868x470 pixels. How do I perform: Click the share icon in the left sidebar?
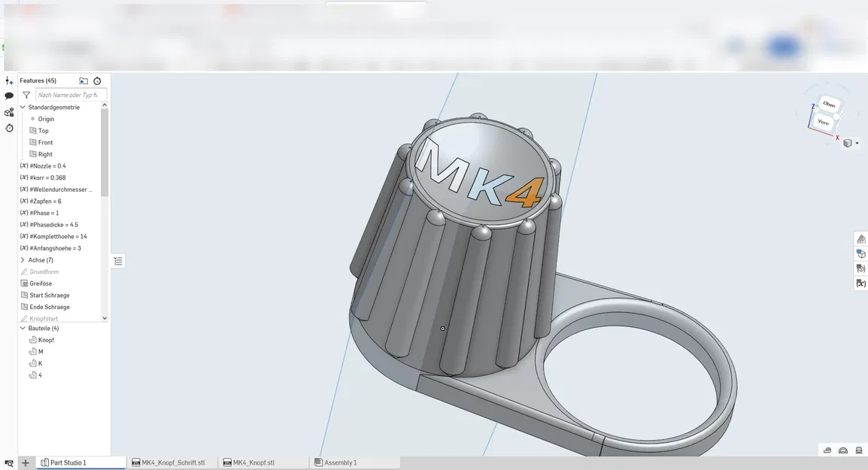tap(9, 111)
